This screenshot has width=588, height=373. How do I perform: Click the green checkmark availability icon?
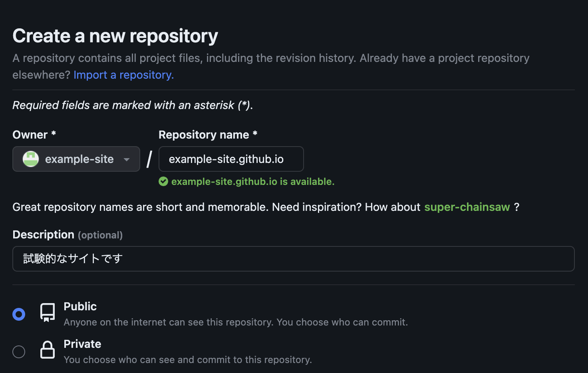click(x=163, y=181)
